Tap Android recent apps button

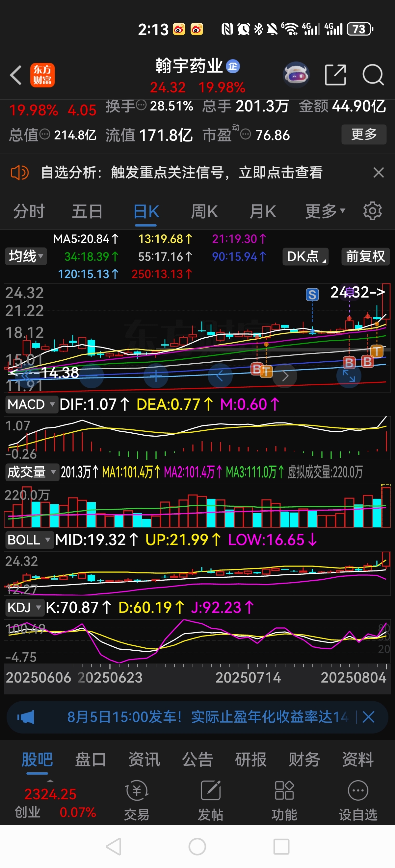pos(281,846)
